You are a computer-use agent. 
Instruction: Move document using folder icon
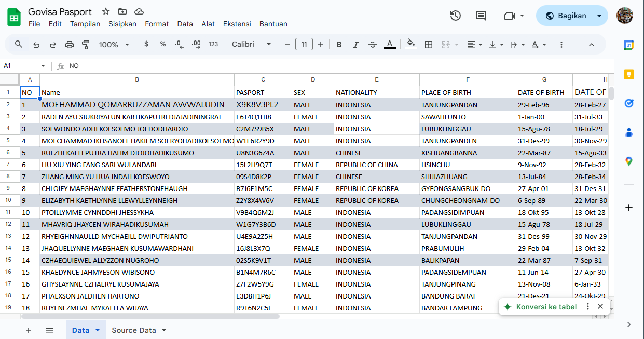pyautogui.click(x=122, y=11)
